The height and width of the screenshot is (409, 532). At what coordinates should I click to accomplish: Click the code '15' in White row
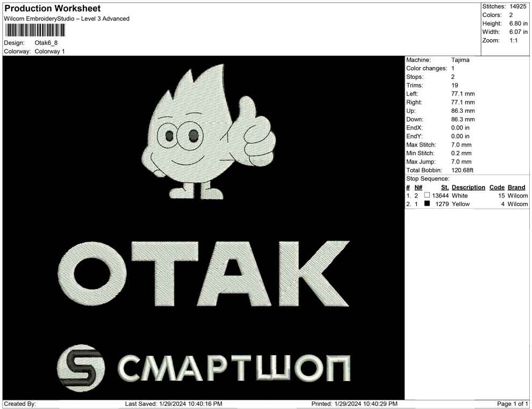[x=501, y=195]
